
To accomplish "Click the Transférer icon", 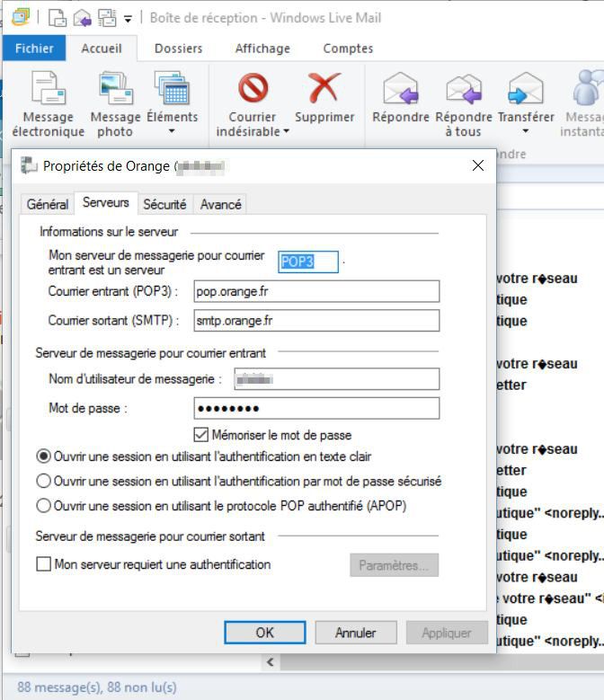I will [x=526, y=88].
